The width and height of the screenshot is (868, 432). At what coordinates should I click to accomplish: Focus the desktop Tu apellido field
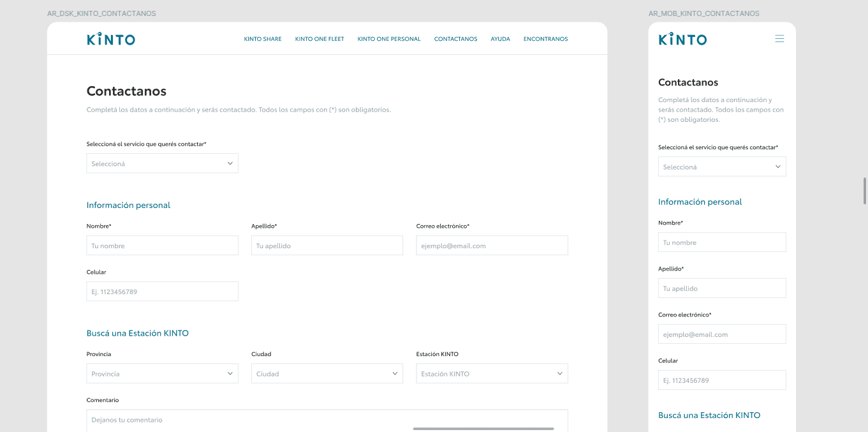(327, 246)
